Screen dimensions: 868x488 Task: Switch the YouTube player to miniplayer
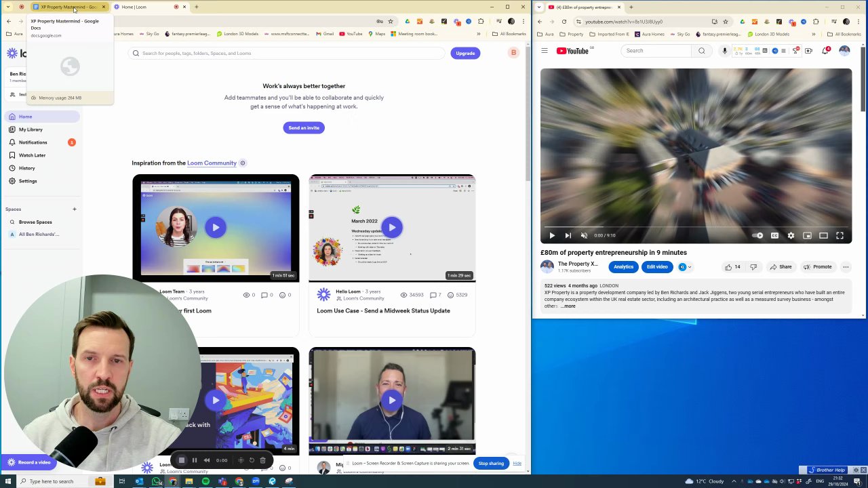[x=807, y=236]
